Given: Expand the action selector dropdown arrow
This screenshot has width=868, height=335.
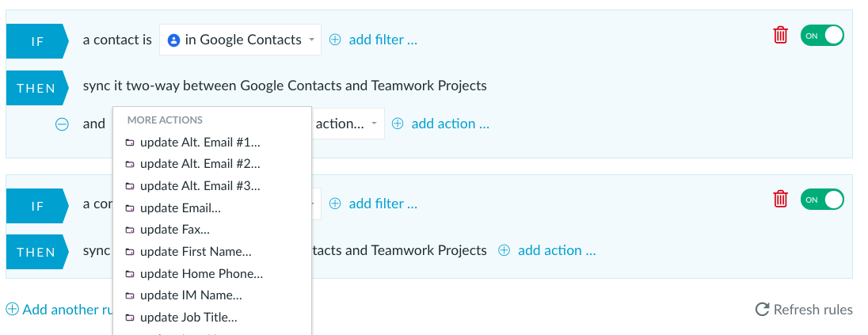Looking at the screenshot, I should 375,124.
